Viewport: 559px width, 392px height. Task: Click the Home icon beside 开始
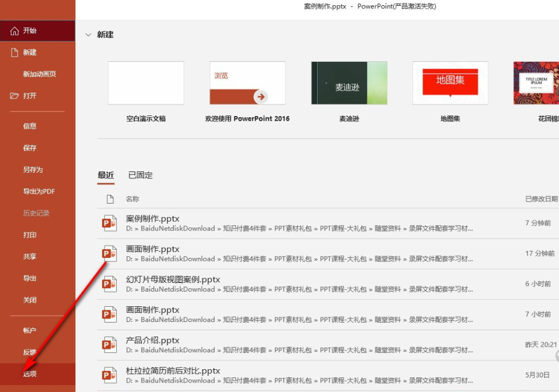tap(14, 31)
